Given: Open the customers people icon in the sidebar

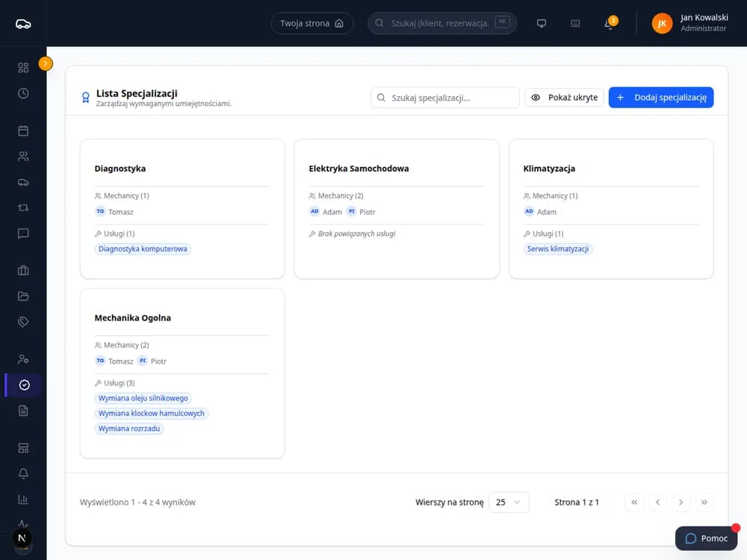Looking at the screenshot, I should (23, 156).
